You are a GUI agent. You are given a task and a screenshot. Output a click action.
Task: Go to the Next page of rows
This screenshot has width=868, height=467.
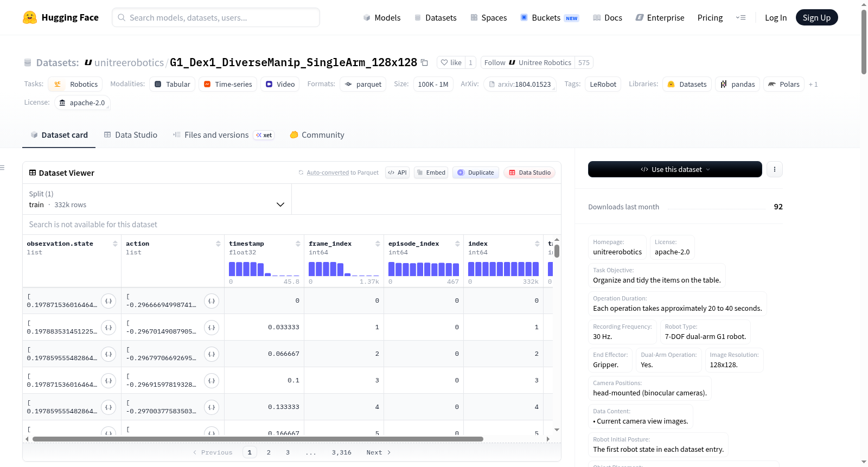[379, 452]
